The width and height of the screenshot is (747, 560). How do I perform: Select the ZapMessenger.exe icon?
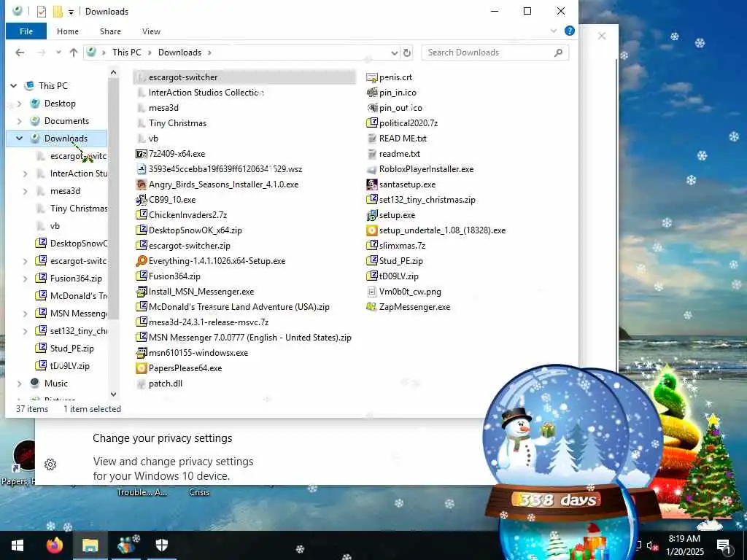(371, 307)
